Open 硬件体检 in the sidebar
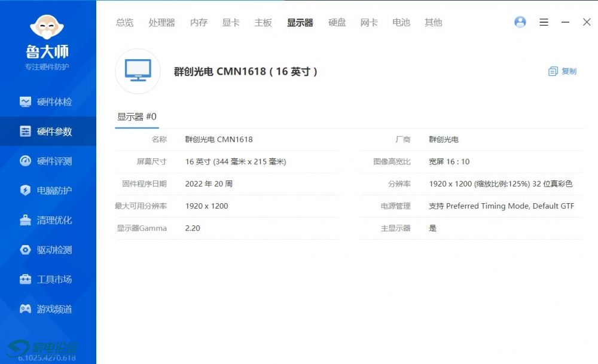598x364 pixels. point(48,102)
